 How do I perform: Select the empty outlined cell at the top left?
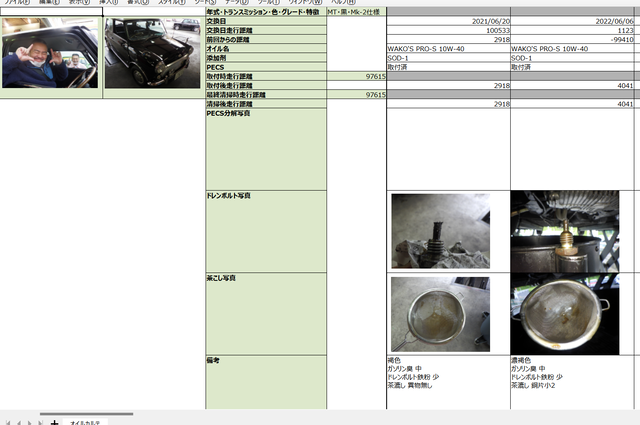point(51,11)
